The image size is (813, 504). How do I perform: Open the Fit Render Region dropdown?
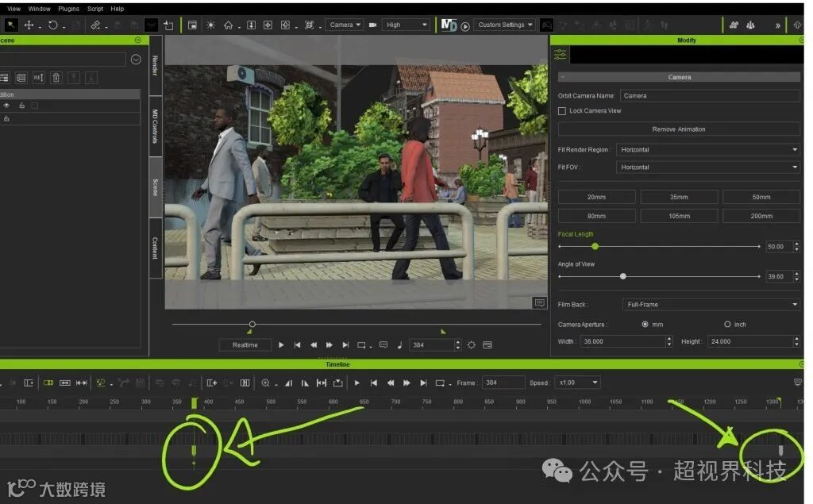pyautogui.click(x=708, y=150)
